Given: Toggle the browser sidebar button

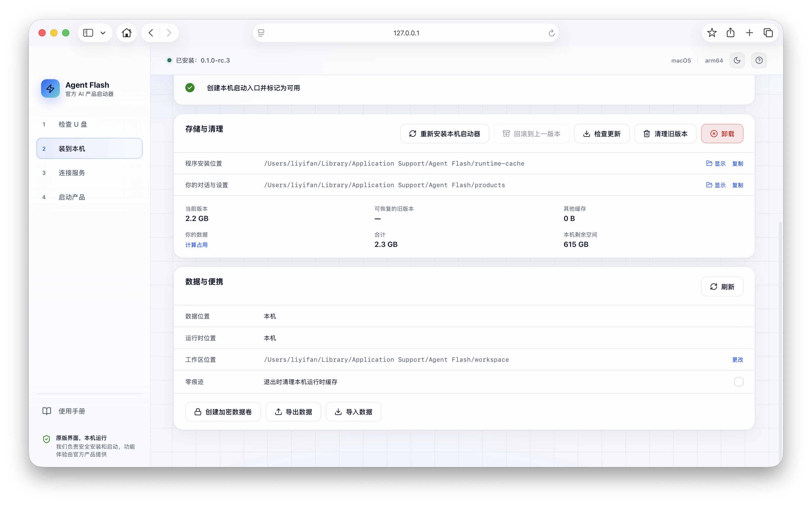Looking at the screenshot, I should pyautogui.click(x=88, y=33).
